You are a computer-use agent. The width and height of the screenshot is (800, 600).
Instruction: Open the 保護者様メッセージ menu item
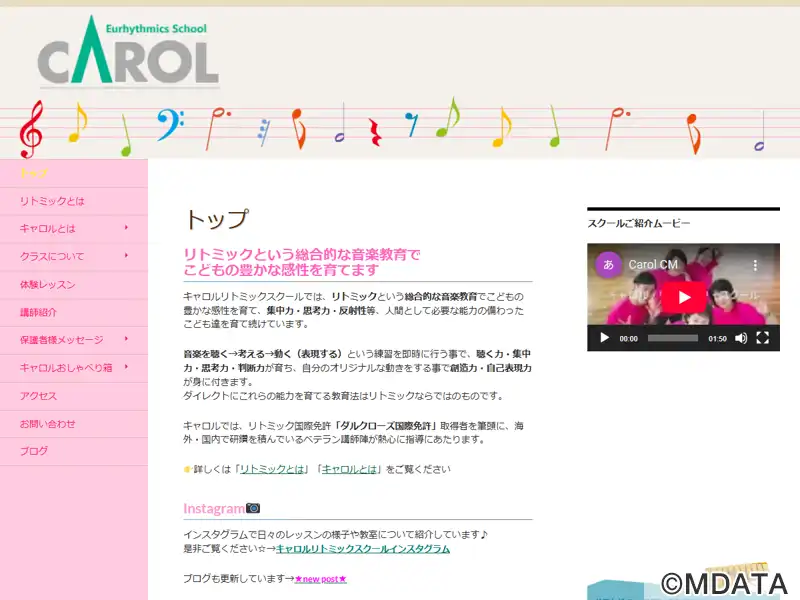(x=61, y=340)
